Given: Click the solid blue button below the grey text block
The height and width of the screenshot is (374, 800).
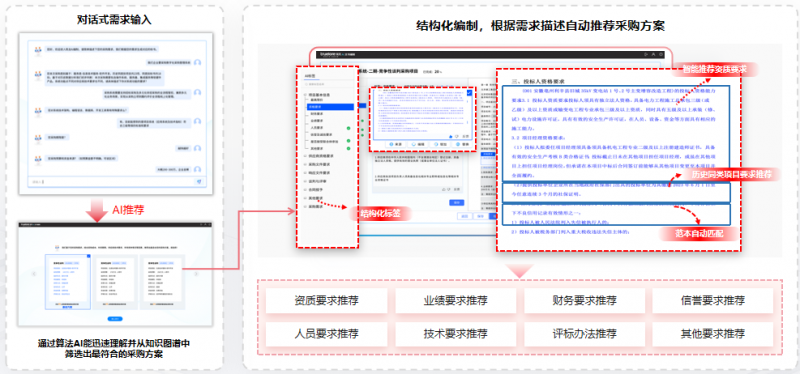Looking at the screenshot, I should point(457,203).
